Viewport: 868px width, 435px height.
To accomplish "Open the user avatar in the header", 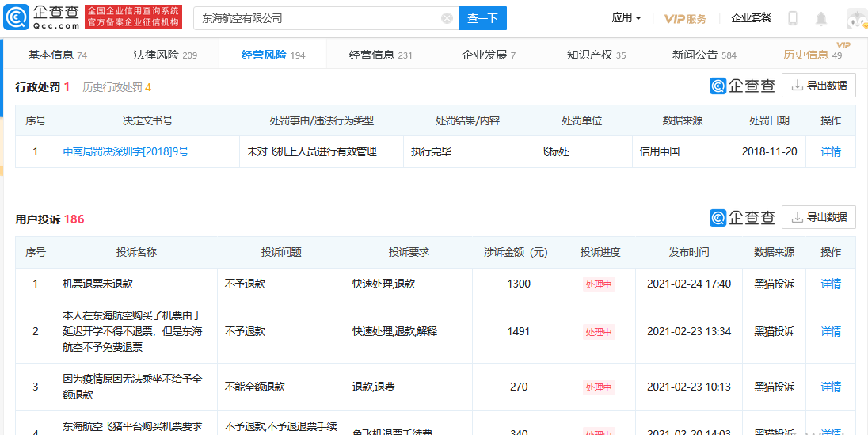I will 857,19.
